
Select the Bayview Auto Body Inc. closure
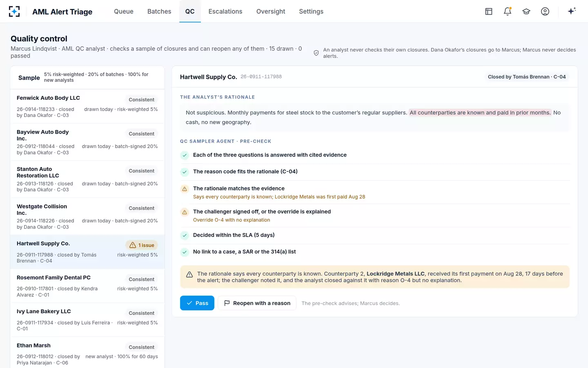tap(87, 142)
